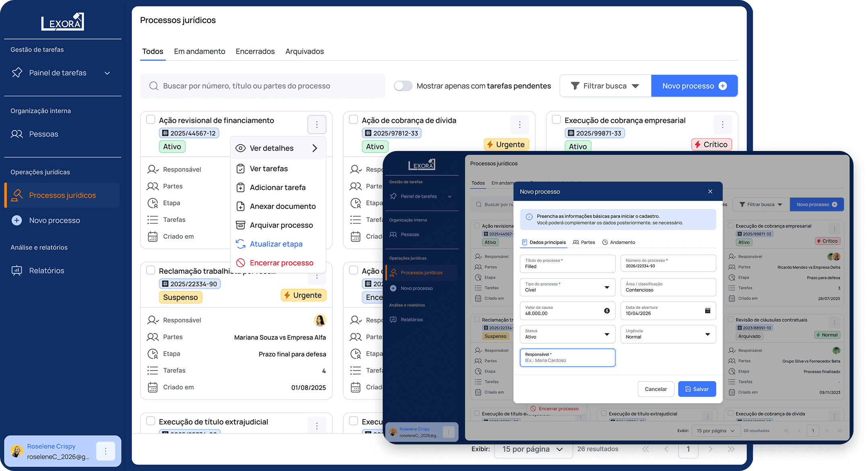Check Execução de cobrança empresarial checkbox in overlay

pos(730,225)
